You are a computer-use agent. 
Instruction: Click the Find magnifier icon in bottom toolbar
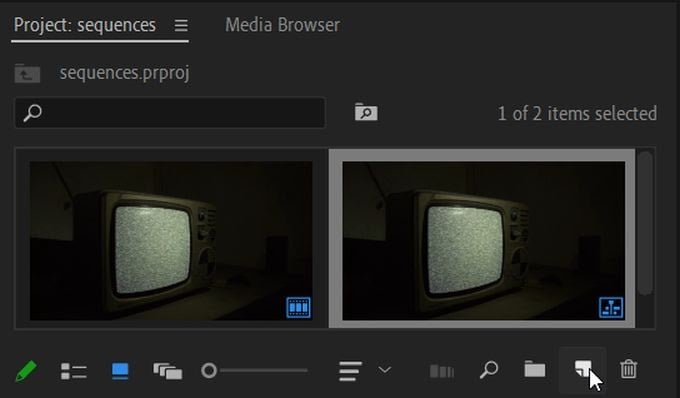pos(489,370)
